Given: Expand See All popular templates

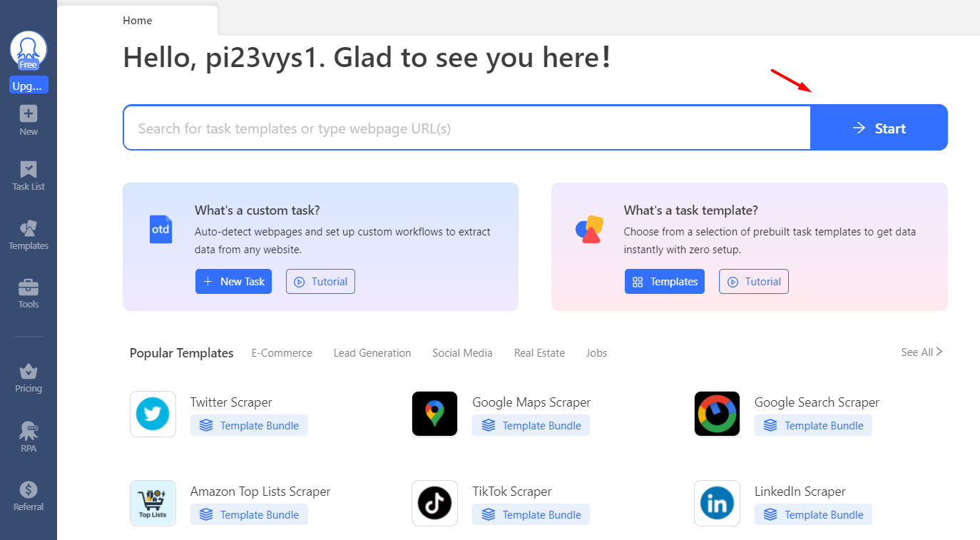Looking at the screenshot, I should coord(921,352).
